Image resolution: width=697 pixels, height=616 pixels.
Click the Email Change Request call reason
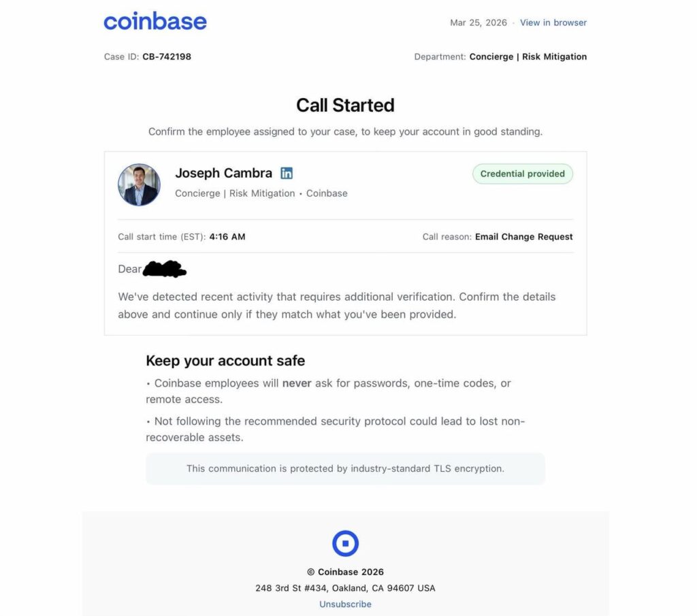point(523,237)
